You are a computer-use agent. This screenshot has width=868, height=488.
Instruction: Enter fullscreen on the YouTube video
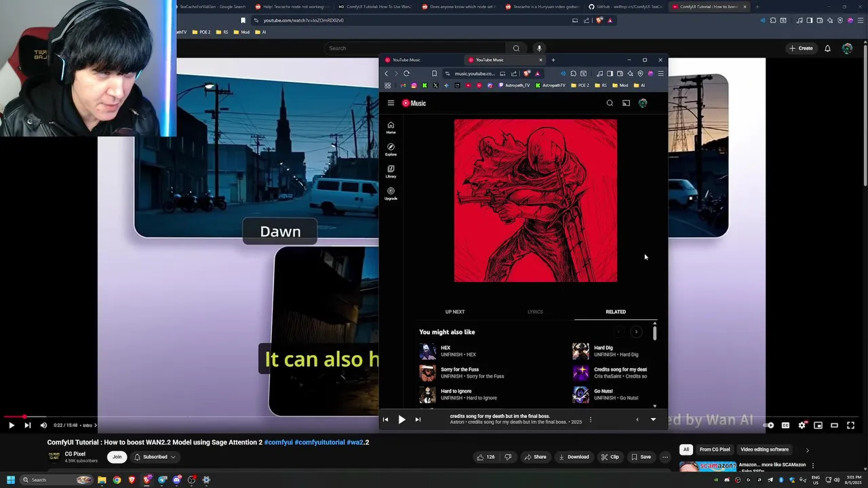[x=850, y=425]
